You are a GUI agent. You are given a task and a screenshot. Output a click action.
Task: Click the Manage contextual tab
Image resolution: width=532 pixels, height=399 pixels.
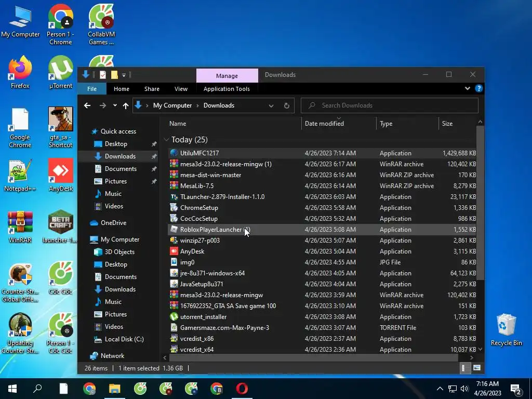coord(227,76)
